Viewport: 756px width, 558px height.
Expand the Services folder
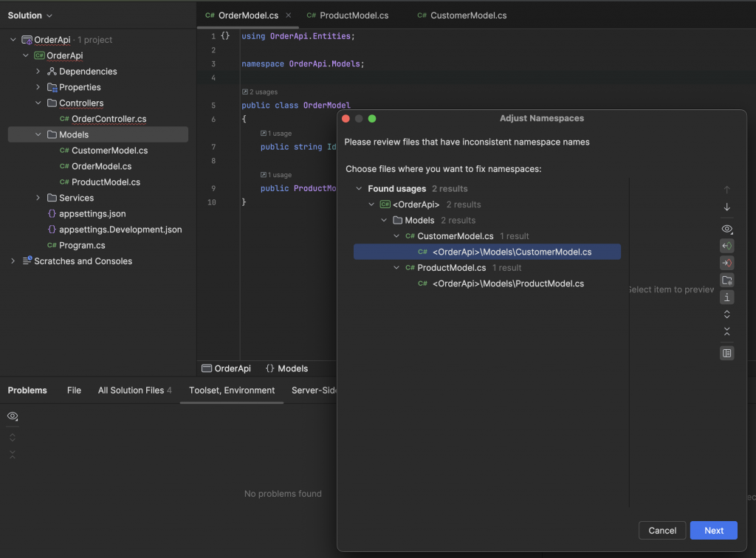[x=38, y=198]
